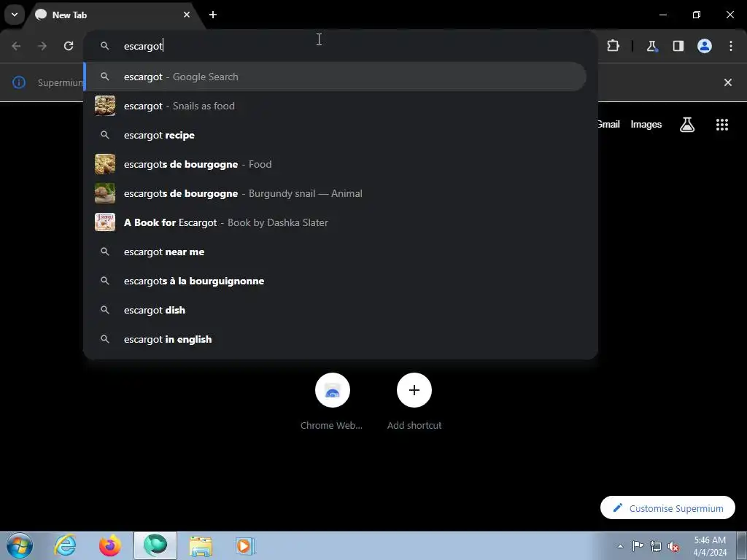Click the search icon beside escargot recipe

[x=105, y=135]
